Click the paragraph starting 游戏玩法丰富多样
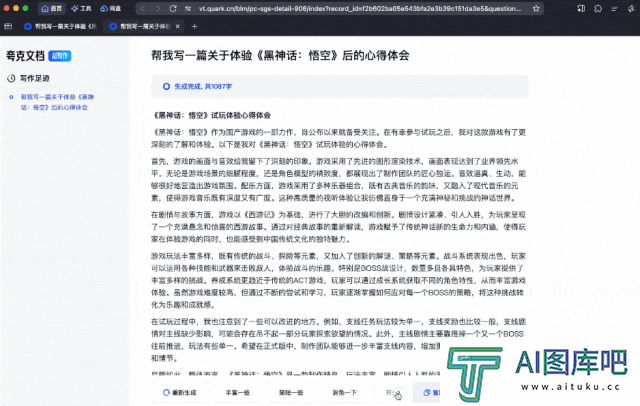 point(338,280)
